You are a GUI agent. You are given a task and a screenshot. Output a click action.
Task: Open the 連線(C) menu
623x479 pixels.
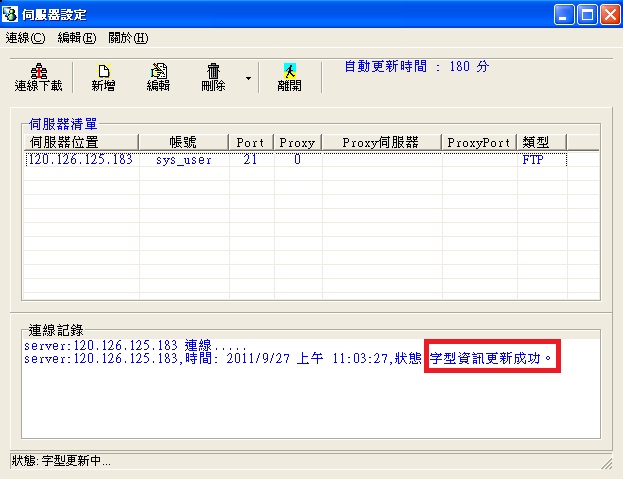tap(25, 38)
